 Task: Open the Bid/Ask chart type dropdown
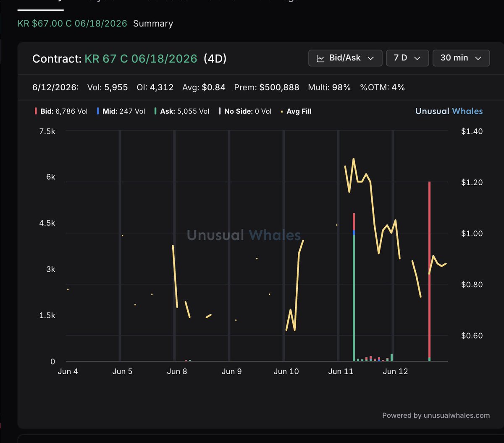[345, 58]
